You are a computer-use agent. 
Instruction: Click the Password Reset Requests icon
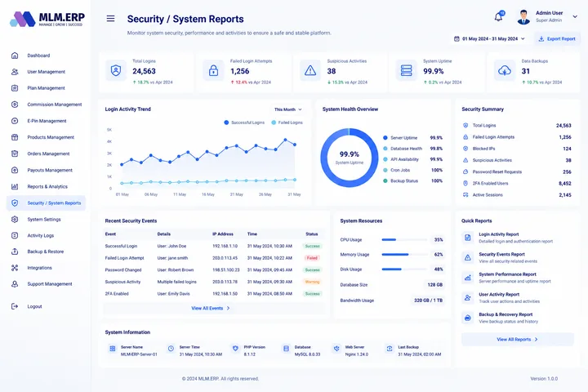pos(465,171)
